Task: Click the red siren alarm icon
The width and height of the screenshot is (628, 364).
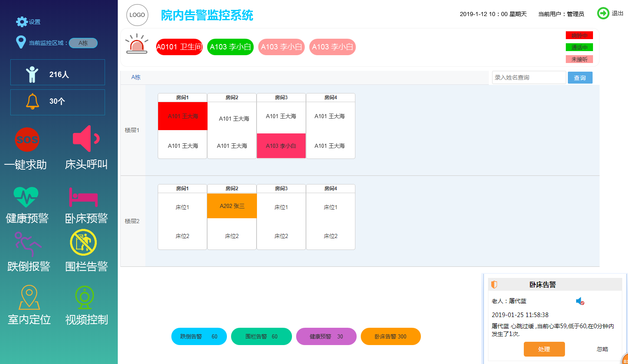Action: (x=137, y=44)
